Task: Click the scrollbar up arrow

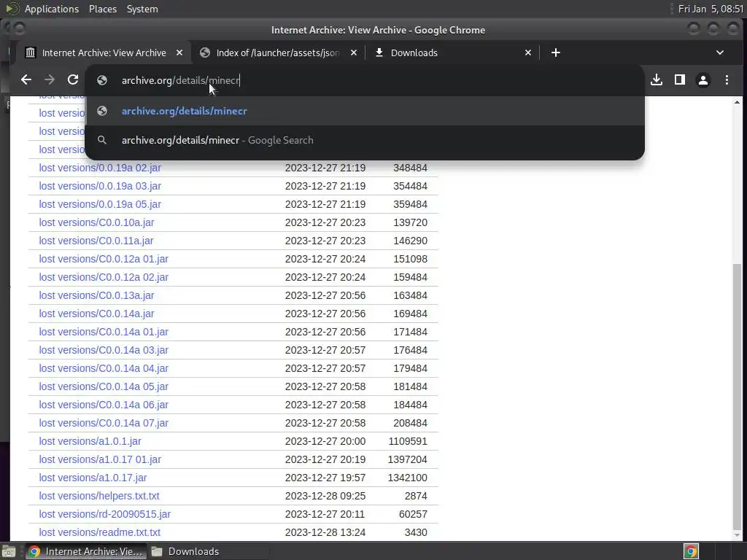Action: (x=737, y=102)
